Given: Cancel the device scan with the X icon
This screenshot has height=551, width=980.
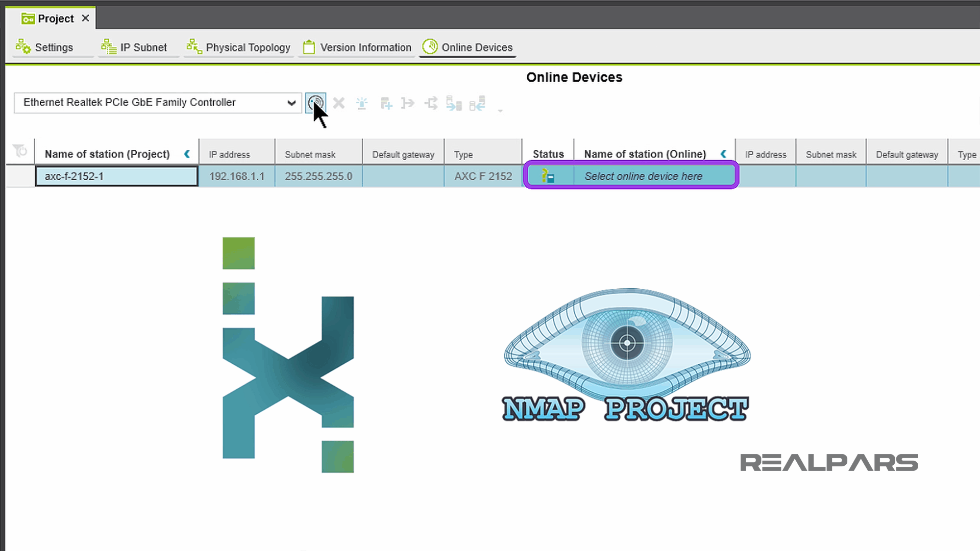Looking at the screenshot, I should tap(338, 103).
